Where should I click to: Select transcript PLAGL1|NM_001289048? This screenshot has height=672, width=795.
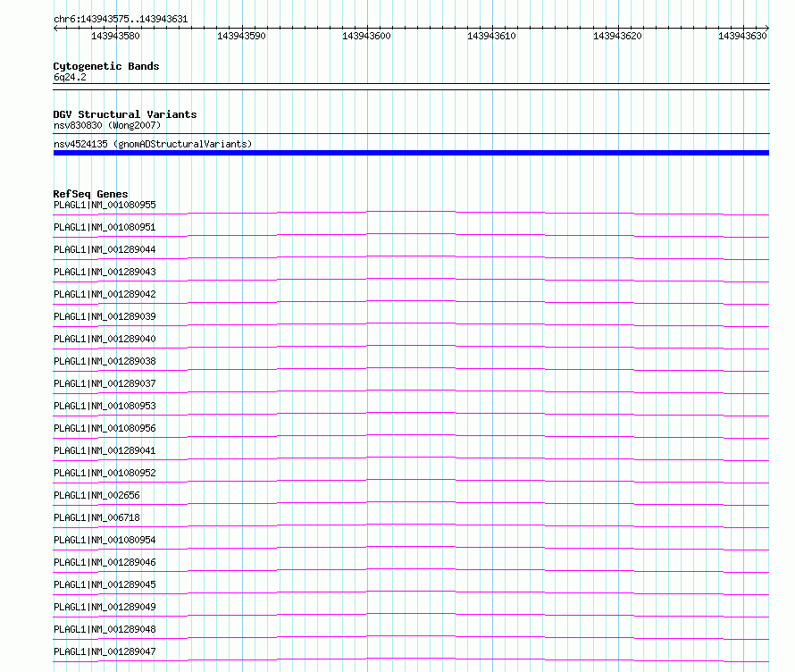coord(105,629)
